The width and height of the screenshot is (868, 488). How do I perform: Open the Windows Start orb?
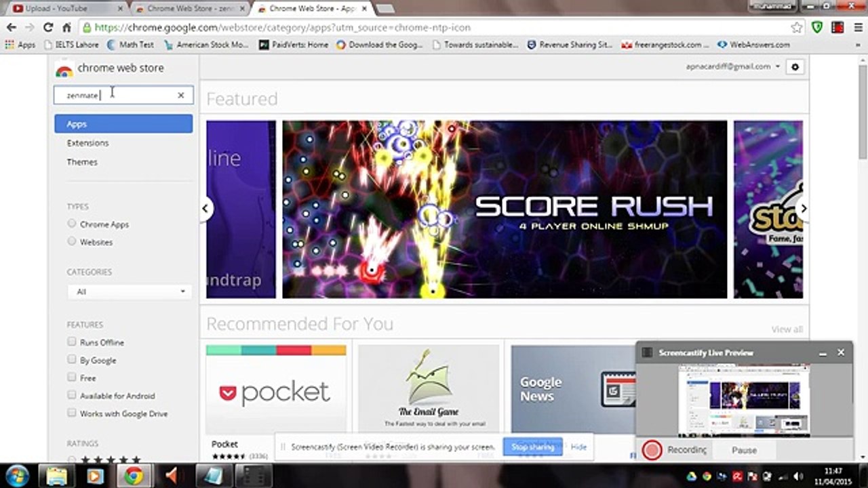pos(18,476)
